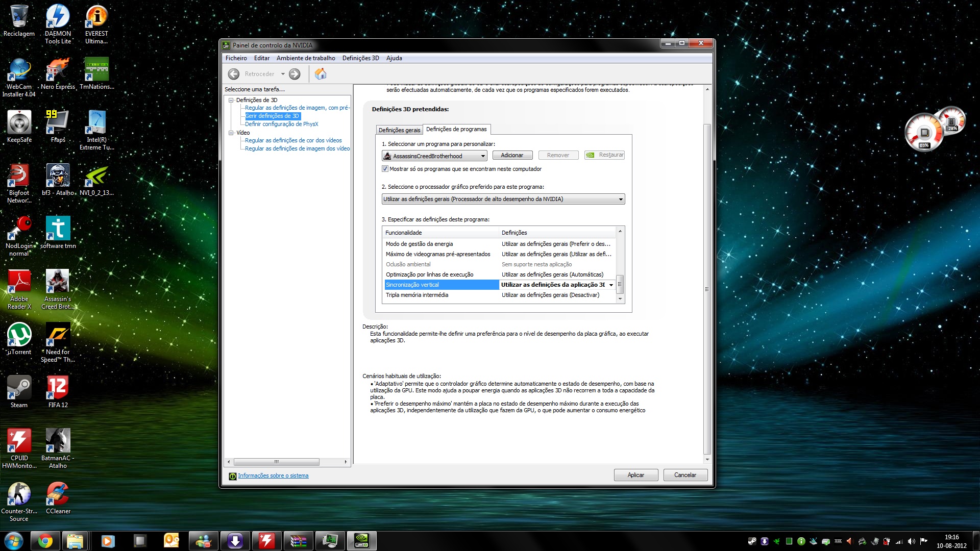Open the Steam desktop icon
The width and height of the screenshot is (980, 551).
click(19, 392)
